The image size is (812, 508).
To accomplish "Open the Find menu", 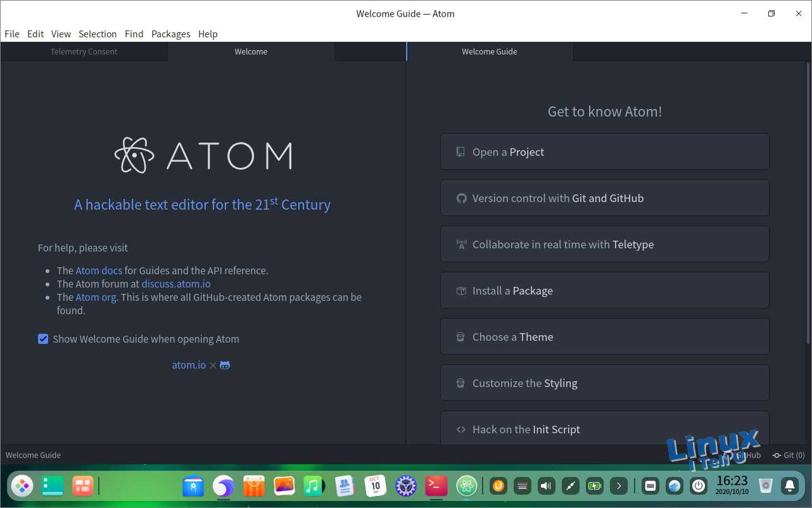I will [134, 34].
